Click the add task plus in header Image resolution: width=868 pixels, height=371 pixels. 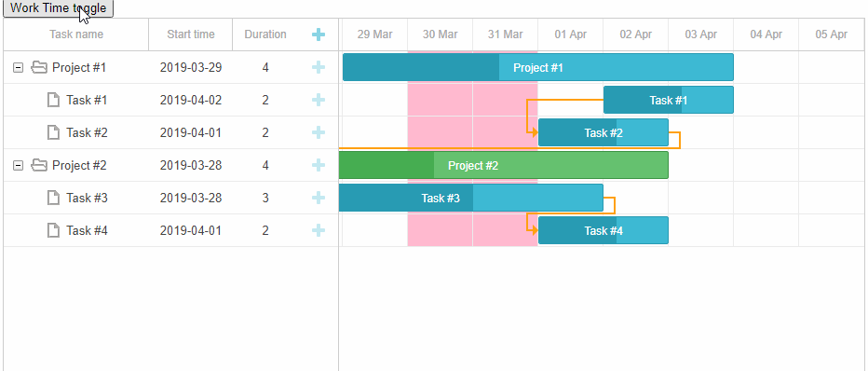319,34
